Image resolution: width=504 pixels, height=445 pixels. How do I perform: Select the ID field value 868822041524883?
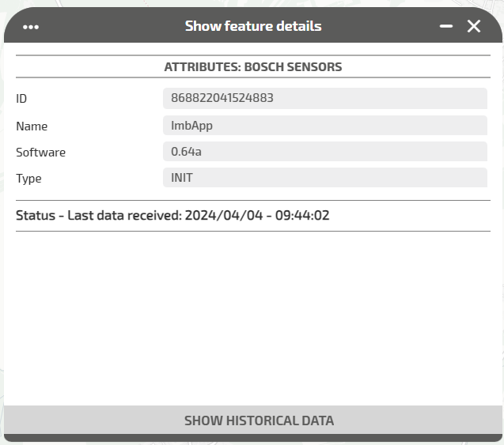[x=324, y=98]
